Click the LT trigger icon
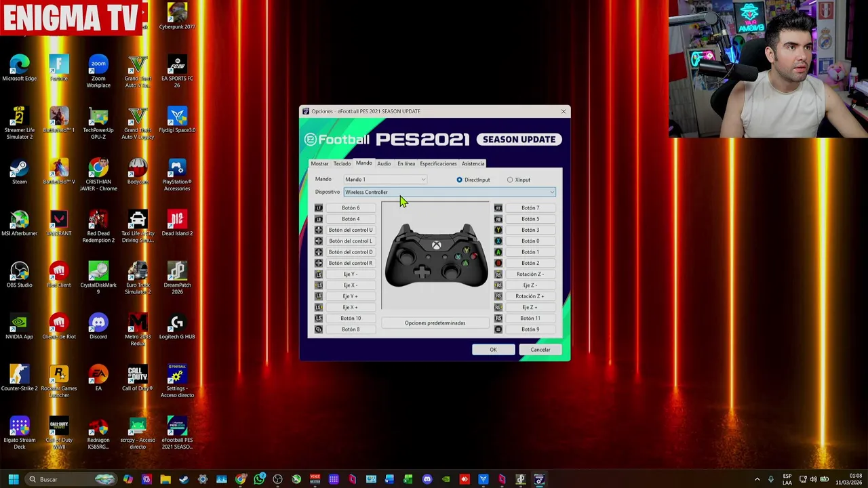The width and height of the screenshot is (868, 488). (319, 208)
